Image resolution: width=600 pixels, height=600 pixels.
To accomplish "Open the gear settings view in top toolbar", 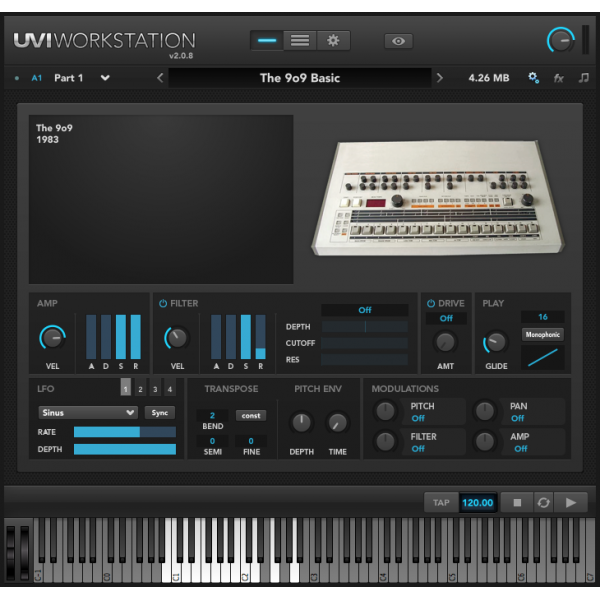I will [333, 41].
